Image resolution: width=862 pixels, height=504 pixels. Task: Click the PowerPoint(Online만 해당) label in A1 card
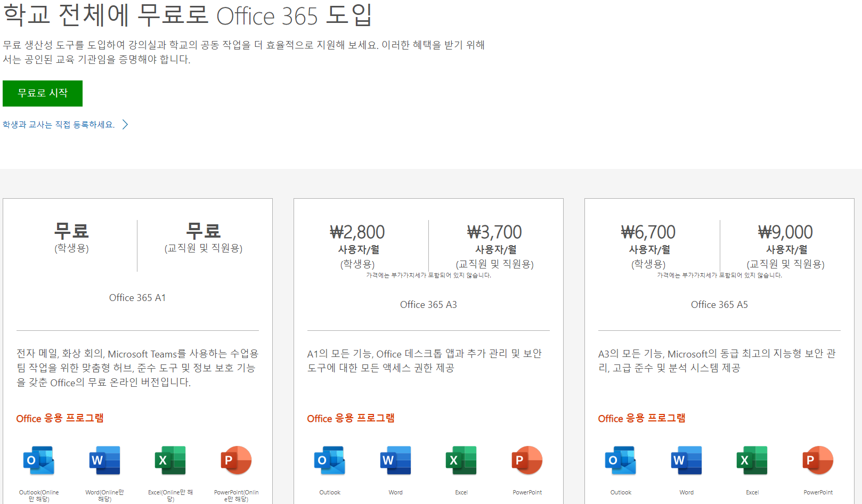237,495
